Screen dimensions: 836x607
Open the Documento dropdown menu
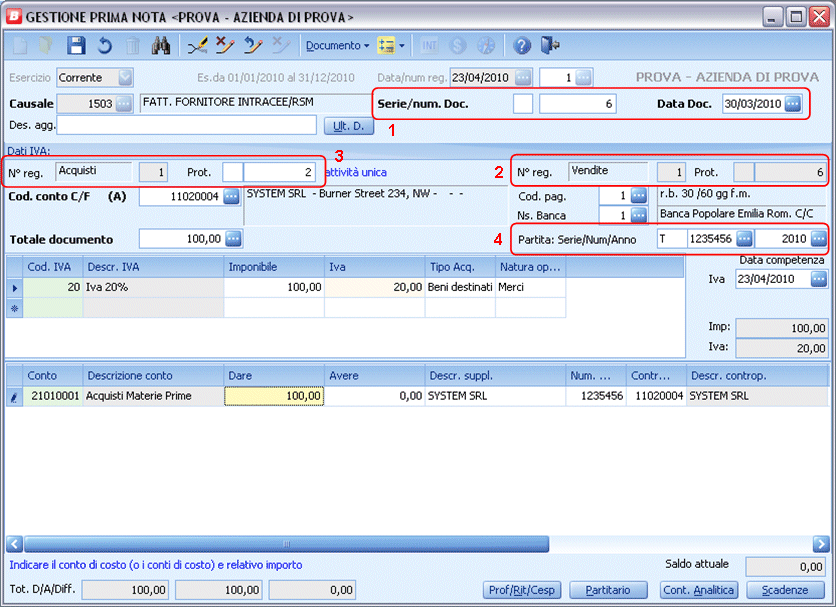point(337,46)
